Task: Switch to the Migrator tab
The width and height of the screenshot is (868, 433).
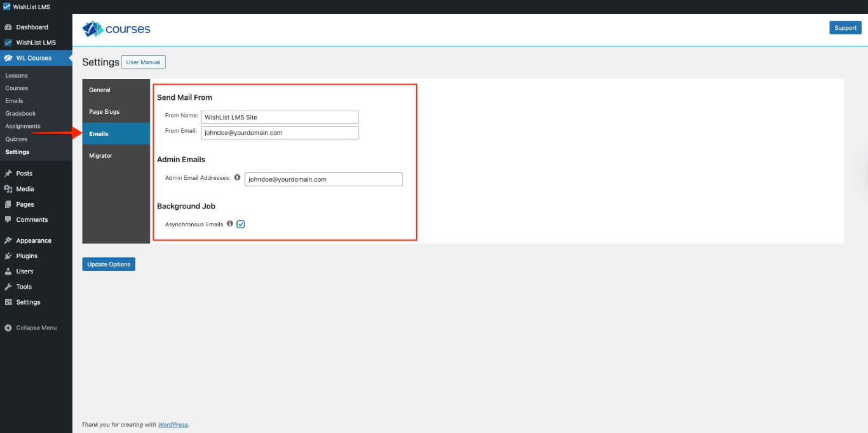Action: (x=100, y=155)
